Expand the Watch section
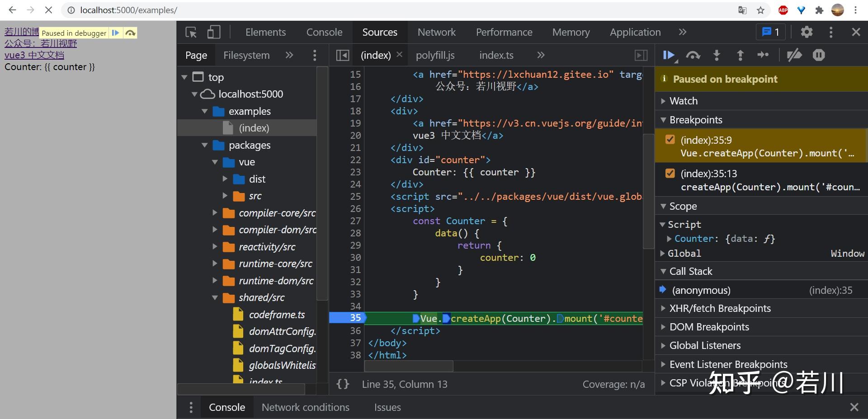 click(761, 101)
